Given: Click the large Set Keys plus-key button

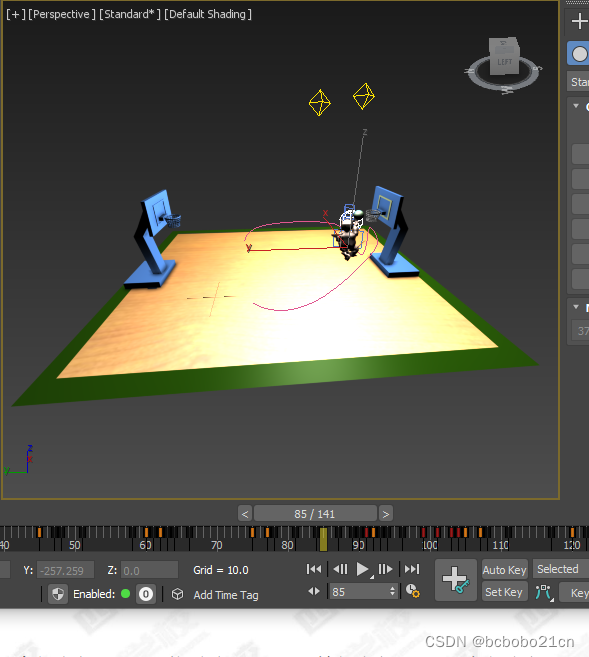Looking at the screenshot, I should (455, 580).
